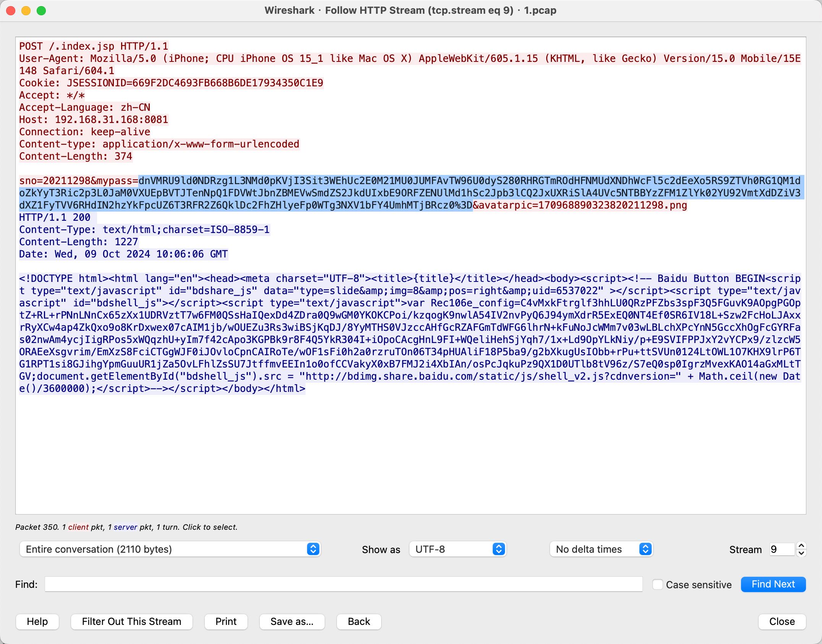
Task: Enable the Case sensitive checkbox
Action: 657,584
